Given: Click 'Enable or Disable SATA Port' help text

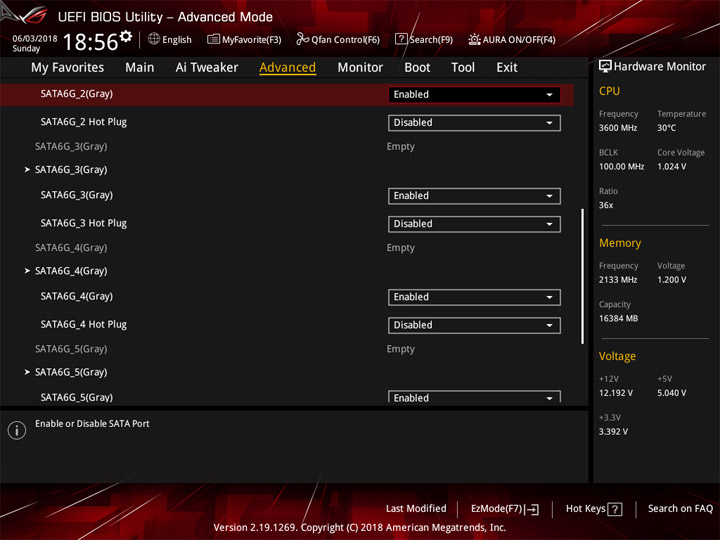Looking at the screenshot, I should 92,424.
